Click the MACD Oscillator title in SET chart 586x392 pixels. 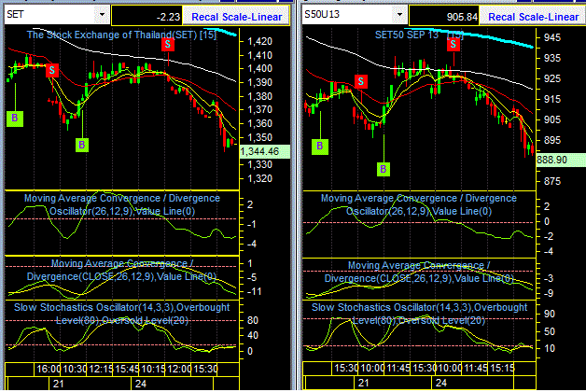pos(122,204)
